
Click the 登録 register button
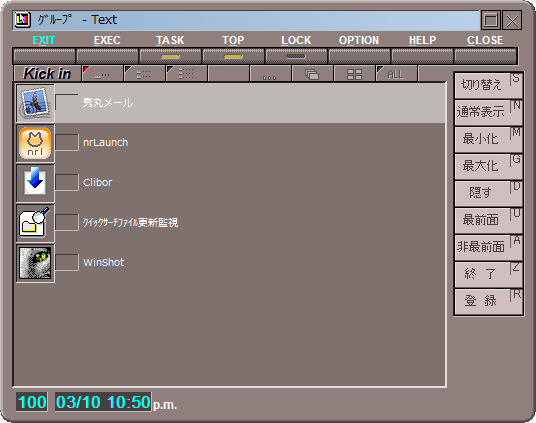pyautogui.click(x=488, y=301)
